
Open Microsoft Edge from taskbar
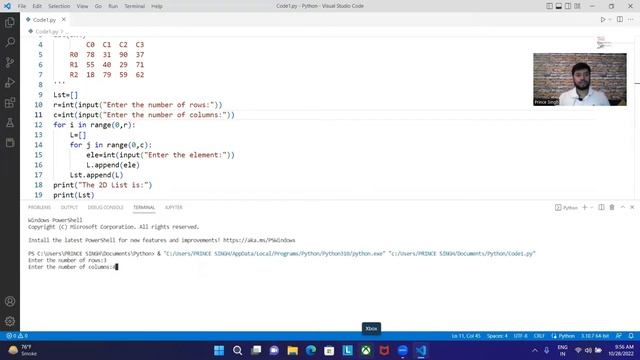coord(311,350)
